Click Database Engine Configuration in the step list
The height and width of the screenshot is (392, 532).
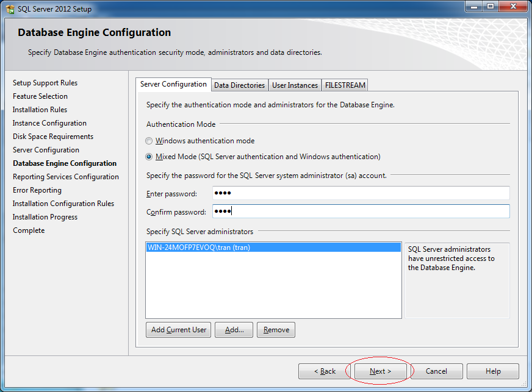pos(65,163)
